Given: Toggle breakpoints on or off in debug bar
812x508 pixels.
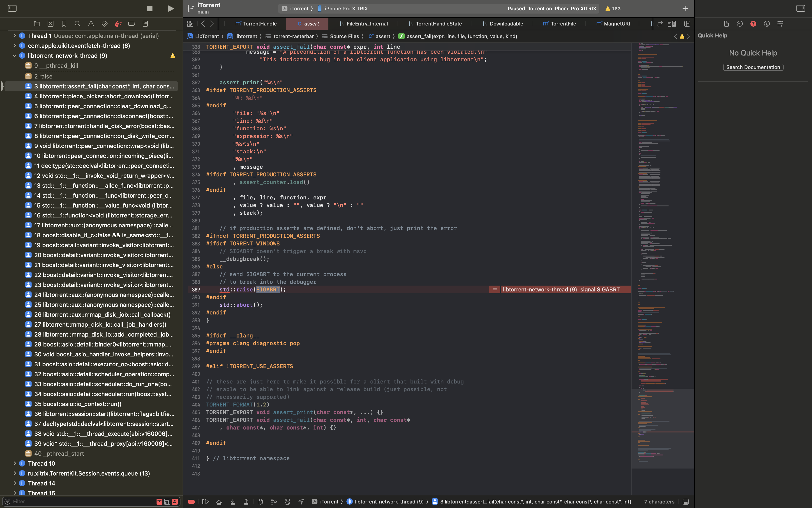Looking at the screenshot, I should pyautogui.click(x=191, y=501).
